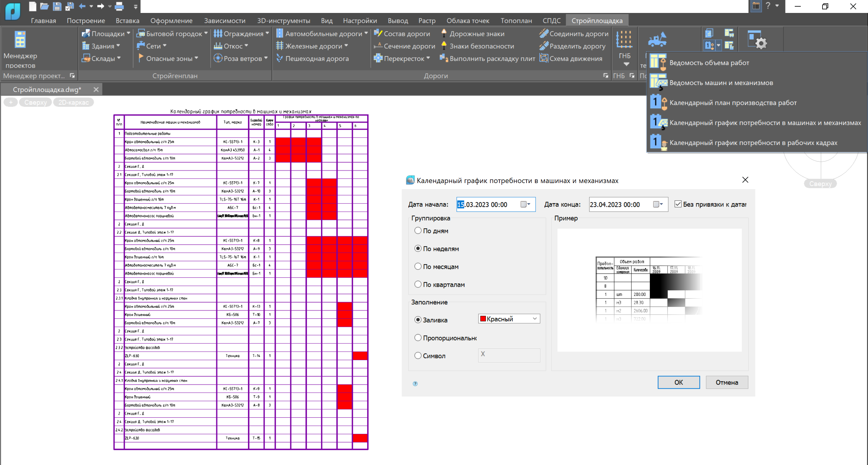Viewport: 868px width, 465px height.
Task: Click Отмена to cancel dialog
Action: [726, 382]
